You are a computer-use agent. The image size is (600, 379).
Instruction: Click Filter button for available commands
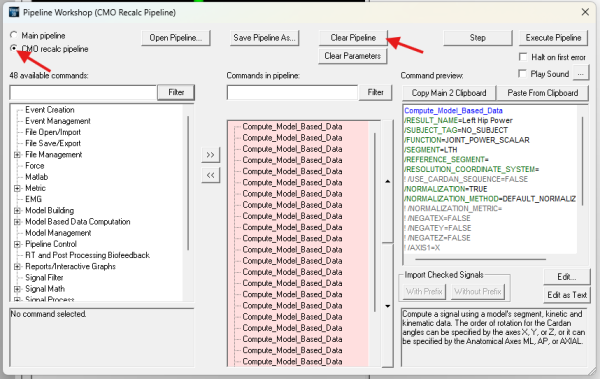point(176,92)
